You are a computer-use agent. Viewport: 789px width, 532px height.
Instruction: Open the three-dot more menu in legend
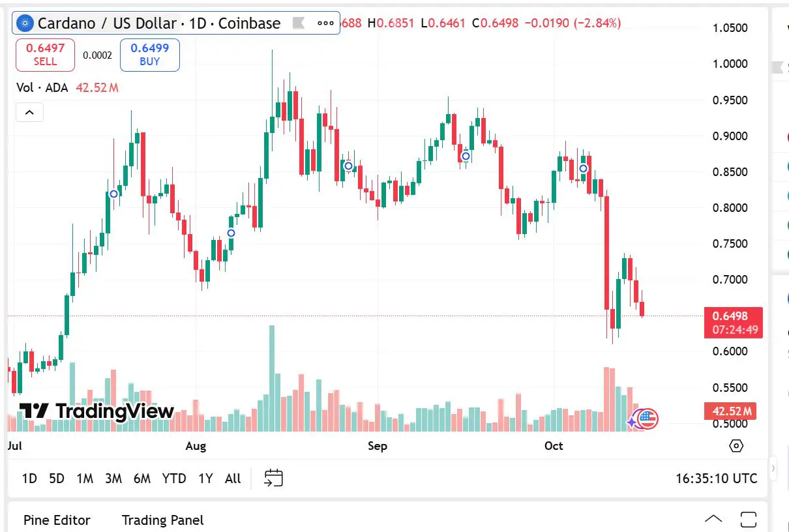click(325, 23)
